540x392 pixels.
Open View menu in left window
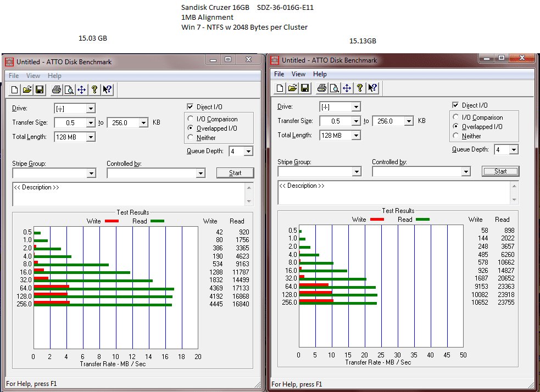[33, 75]
